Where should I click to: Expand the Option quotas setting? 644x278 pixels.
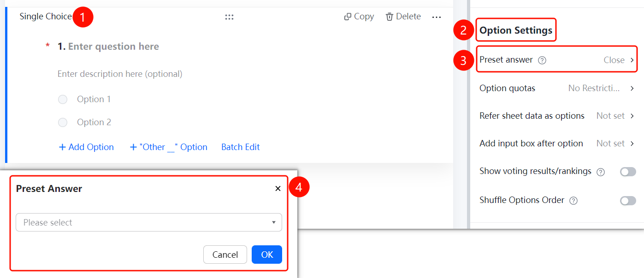point(557,88)
